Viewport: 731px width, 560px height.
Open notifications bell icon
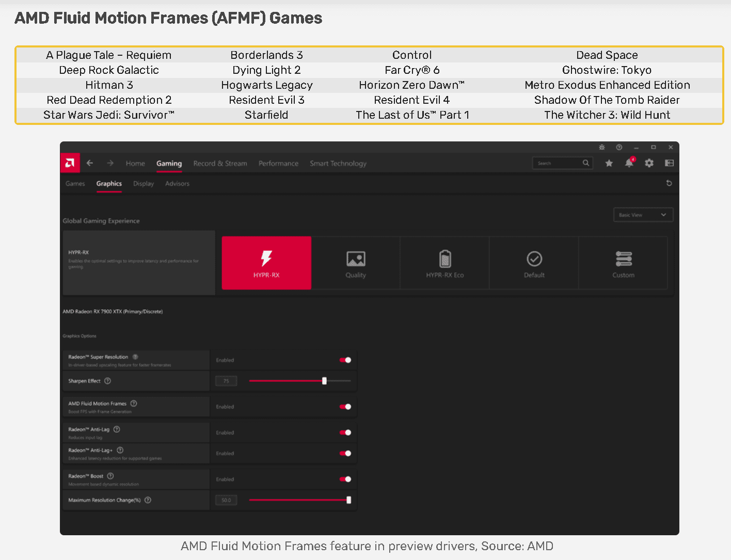pos(629,163)
